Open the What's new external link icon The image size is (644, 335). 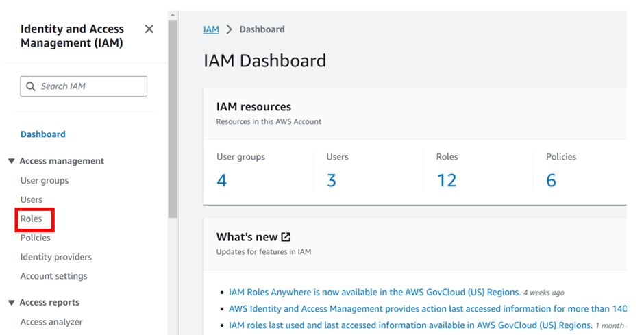[286, 237]
